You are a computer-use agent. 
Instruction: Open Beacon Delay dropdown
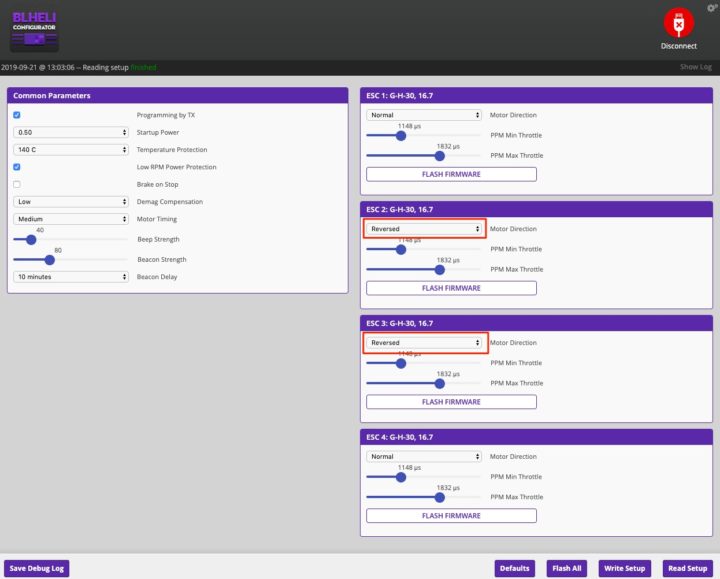[x=70, y=277]
